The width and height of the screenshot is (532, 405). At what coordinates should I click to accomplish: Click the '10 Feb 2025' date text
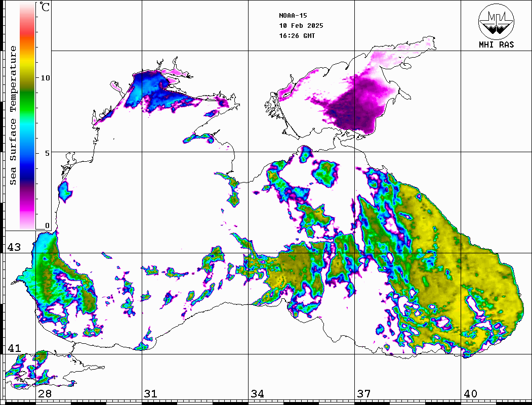pyautogui.click(x=301, y=26)
